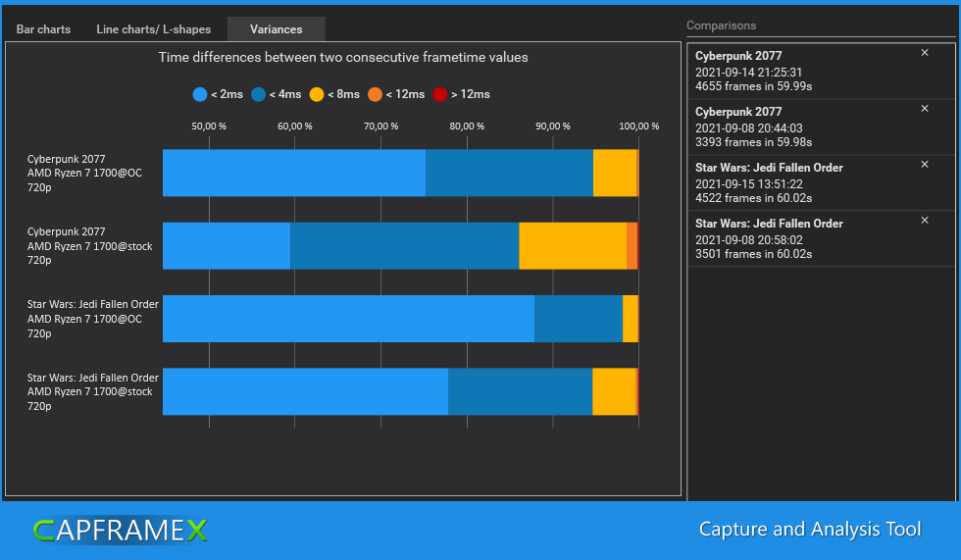
Task: Remove Cyberpunk 2077 2021-09-14 comparison entry
Action: tap(924, 53)
